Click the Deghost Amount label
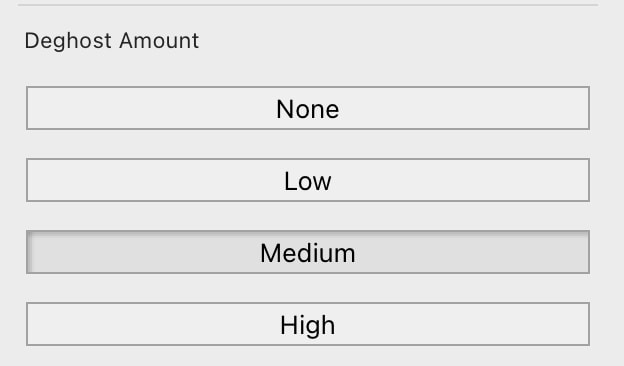The image size is (624, 366). (x=111, y=41)
